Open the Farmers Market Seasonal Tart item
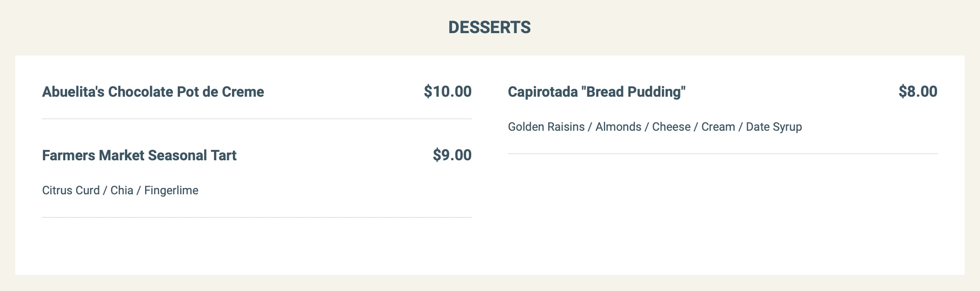The image size is (980, 291). [139, 155]
